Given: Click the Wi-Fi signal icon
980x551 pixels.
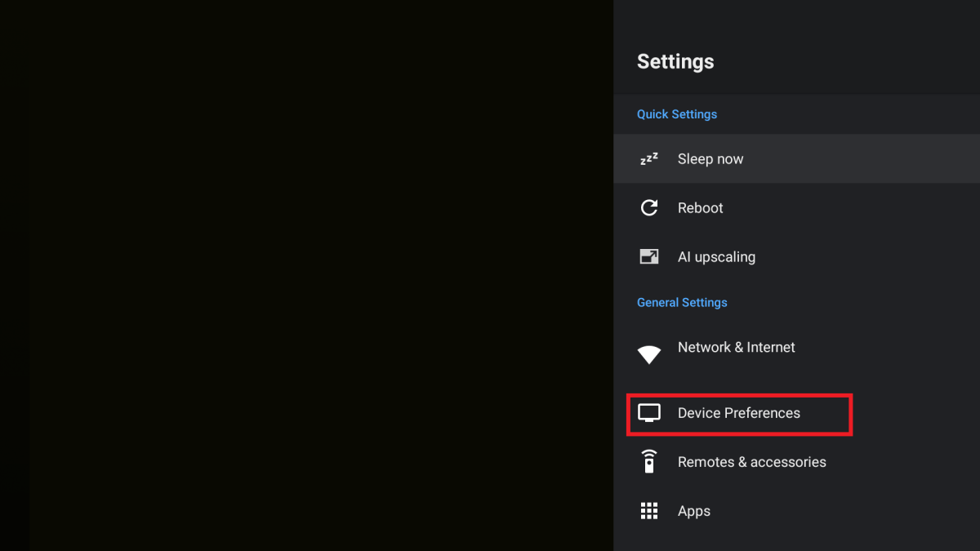Looking at the screenshot, I should pos(649,354).
